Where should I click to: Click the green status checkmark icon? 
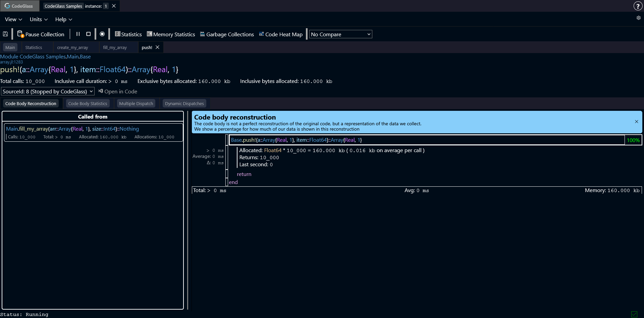634,314
